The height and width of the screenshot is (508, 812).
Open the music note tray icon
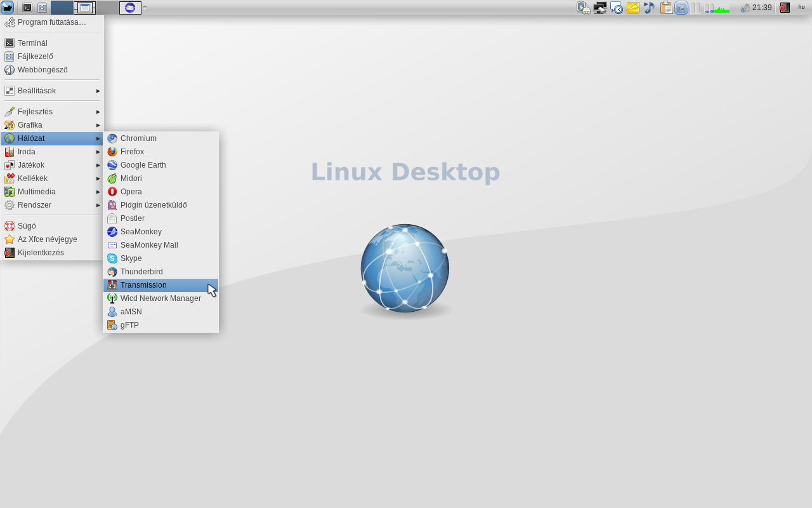pos(649,8)
